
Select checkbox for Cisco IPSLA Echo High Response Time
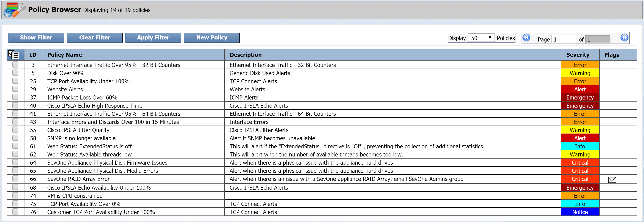coord(15,105)
